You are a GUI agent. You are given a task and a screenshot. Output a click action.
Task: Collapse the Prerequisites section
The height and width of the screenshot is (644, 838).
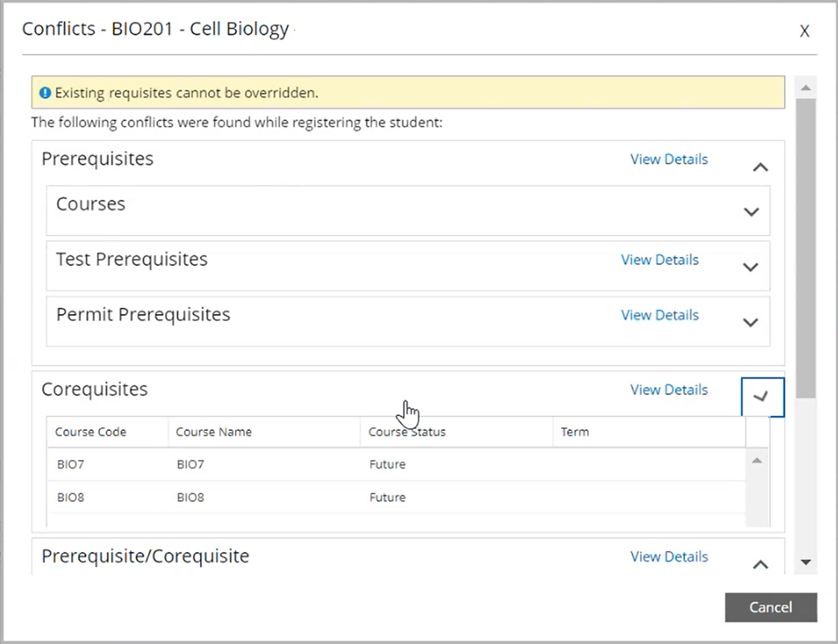[x=760, y=168]
